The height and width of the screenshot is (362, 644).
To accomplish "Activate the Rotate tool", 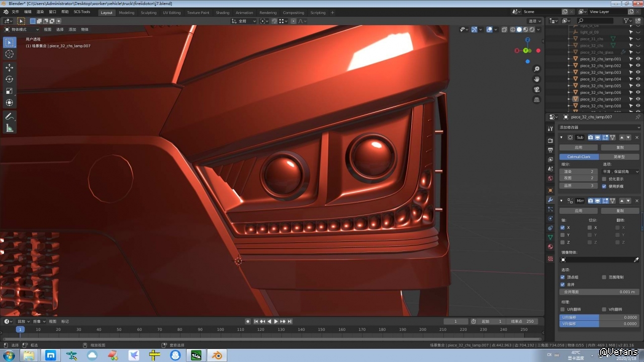I will tap(10, 79).
